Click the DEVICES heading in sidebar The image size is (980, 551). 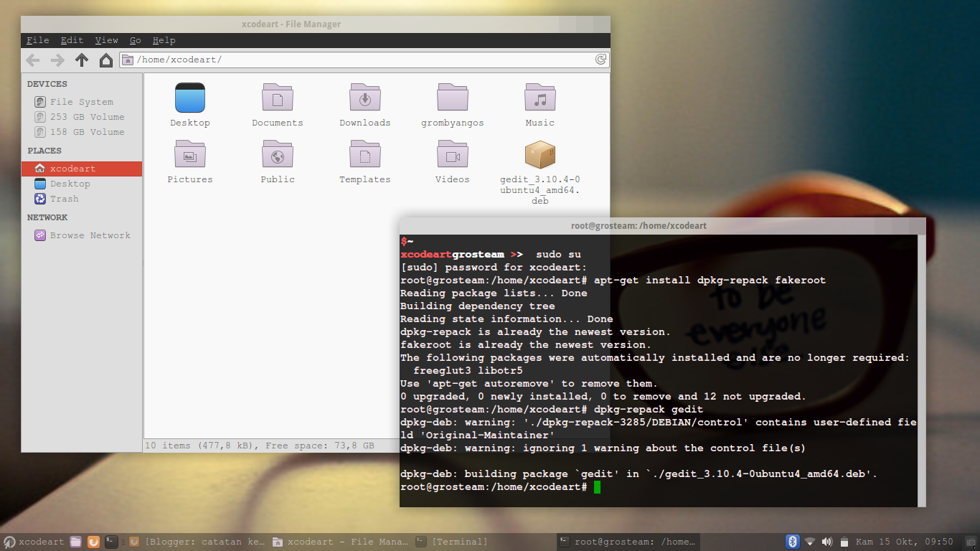[47, 84]
